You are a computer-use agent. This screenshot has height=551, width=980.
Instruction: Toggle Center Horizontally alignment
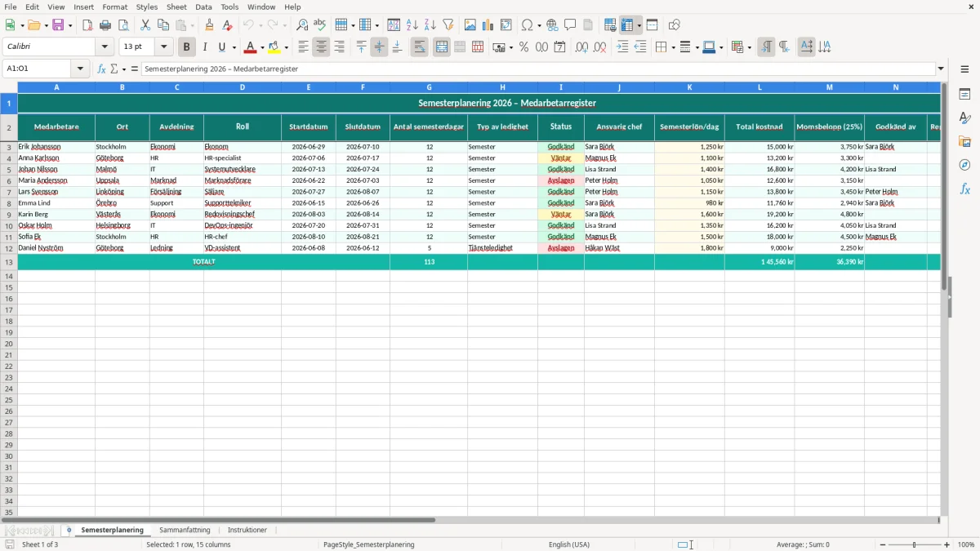click(321, 47)
